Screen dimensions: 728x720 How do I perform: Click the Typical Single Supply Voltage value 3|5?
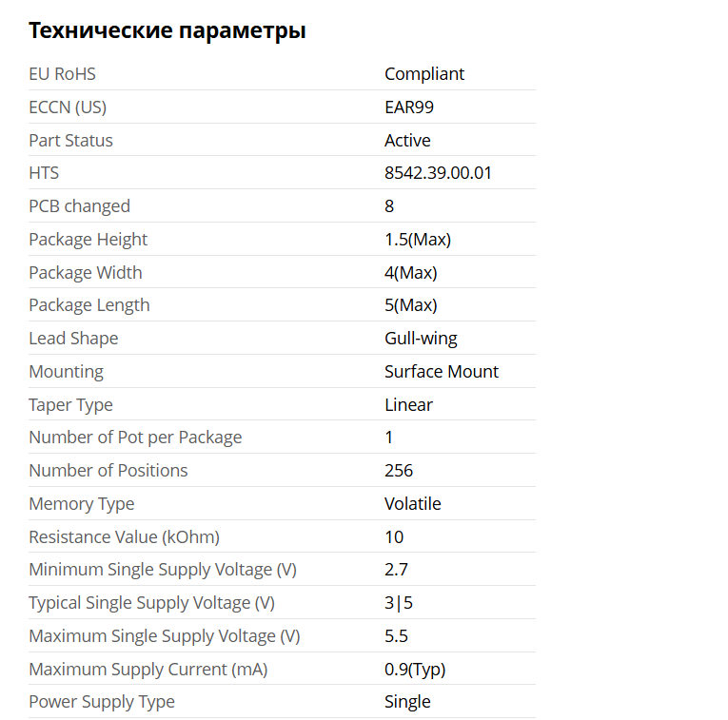pos(399,603)
